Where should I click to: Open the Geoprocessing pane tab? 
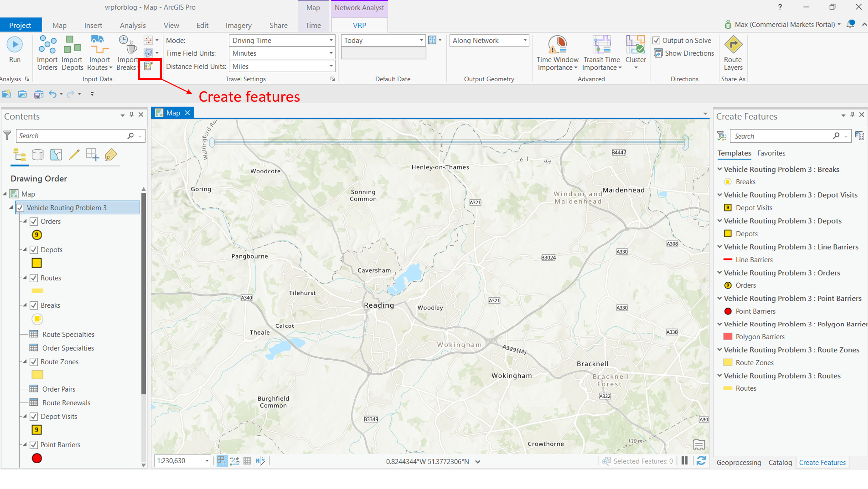click(x=739, y=462)
